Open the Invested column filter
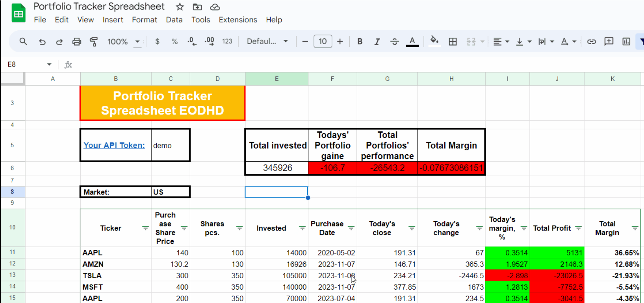The width and height of the screenshot is (644, 303). point(302,228)
